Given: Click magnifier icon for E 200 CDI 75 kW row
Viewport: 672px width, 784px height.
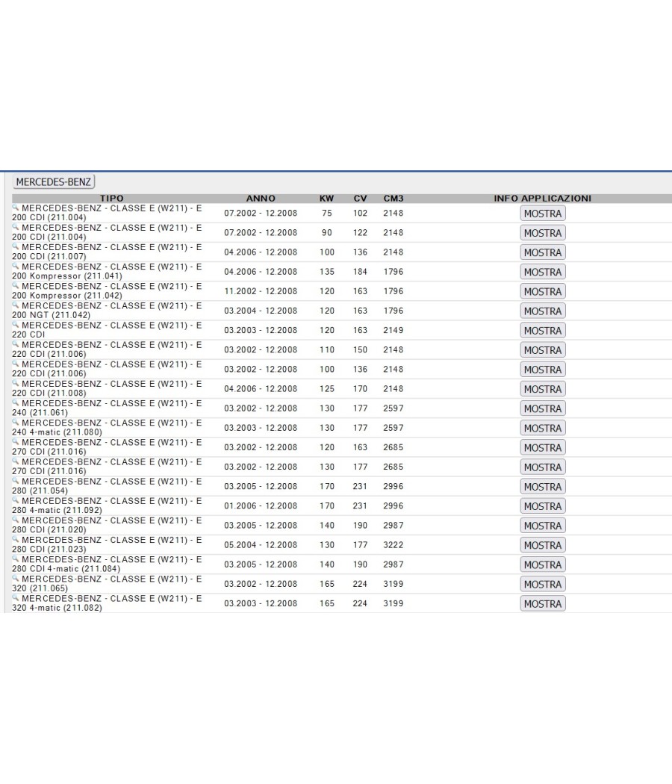Looking at the screenshot, I should tap(16, 207).
